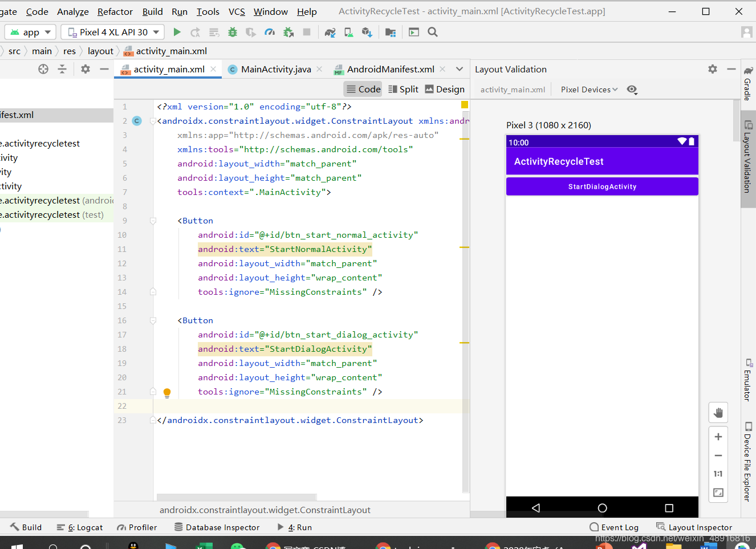756x549 pixels.
Task: Open the Build tool window
Action: click(x=26, y=527)
